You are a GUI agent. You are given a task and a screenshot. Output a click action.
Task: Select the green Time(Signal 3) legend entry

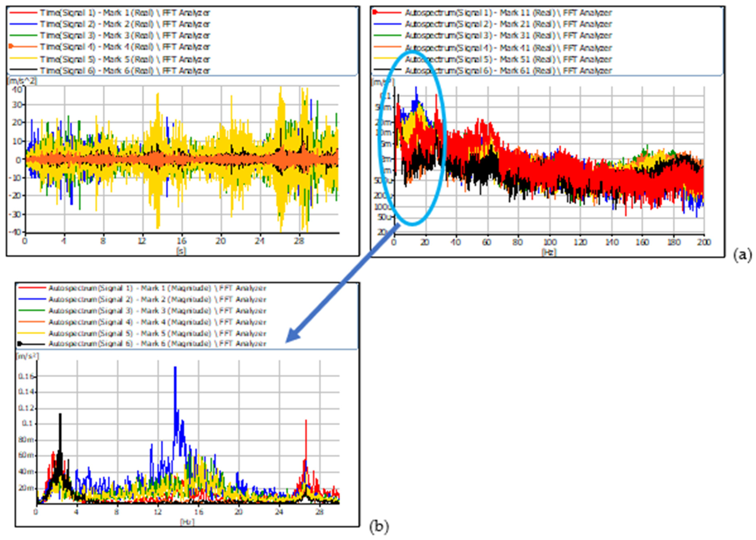click(125, 36)
